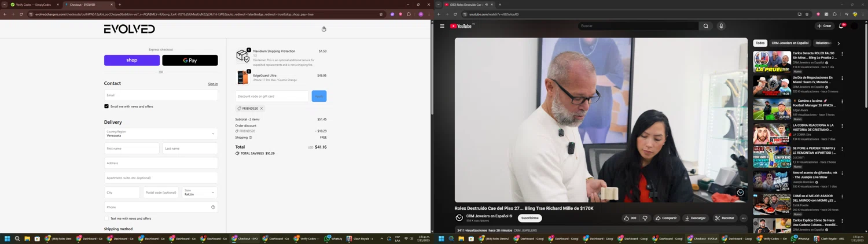Focus the City field
868x244 pixels.
[x=122, y=192]
